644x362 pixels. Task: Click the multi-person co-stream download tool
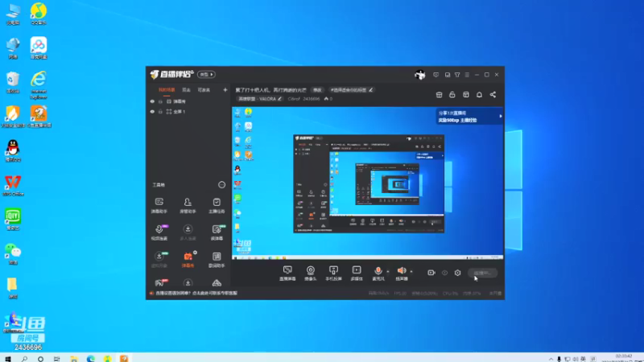pyautogui.click(x=188, y=232)
